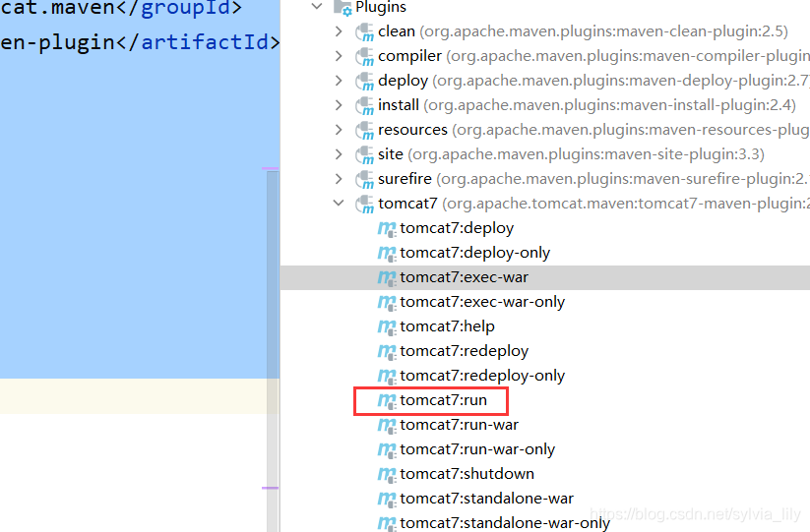
Task: Select the tomcat7:deploy-only goal
Action: pyautogui.click(x=474, y=253)
